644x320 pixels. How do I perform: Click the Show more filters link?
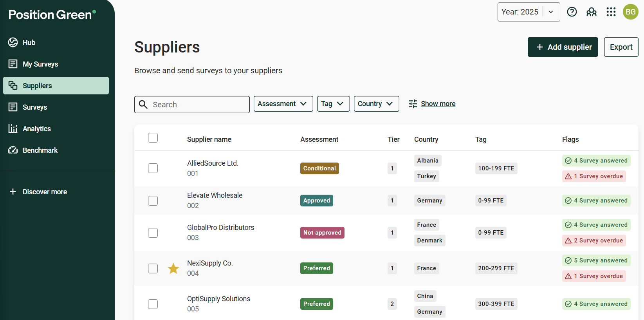[438, 104]
